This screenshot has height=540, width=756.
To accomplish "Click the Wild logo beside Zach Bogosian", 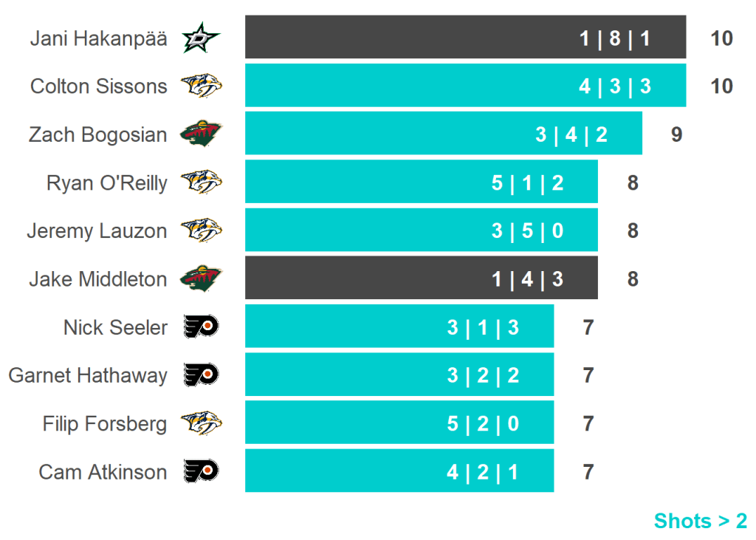I will tap(201, 134).
